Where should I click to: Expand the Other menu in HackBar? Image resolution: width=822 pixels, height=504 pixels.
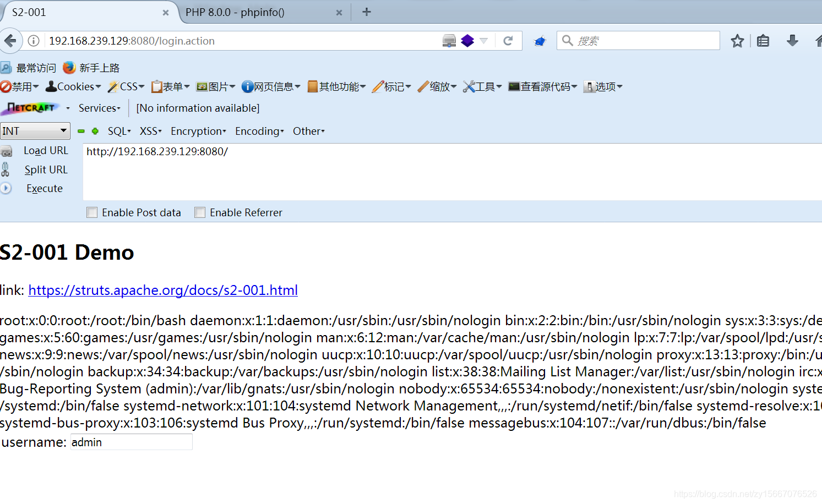[309, 131]
